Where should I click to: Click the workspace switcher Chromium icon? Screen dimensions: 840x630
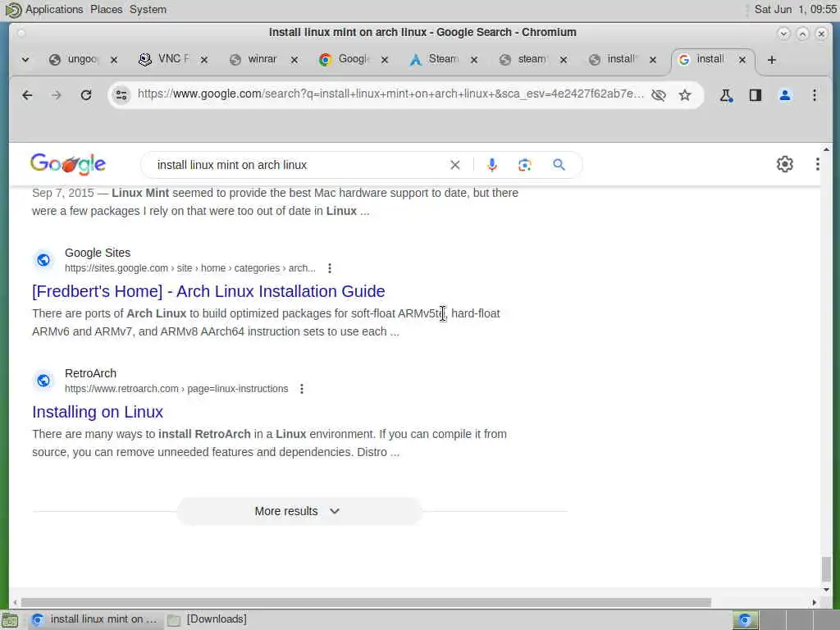pos(745,620)
